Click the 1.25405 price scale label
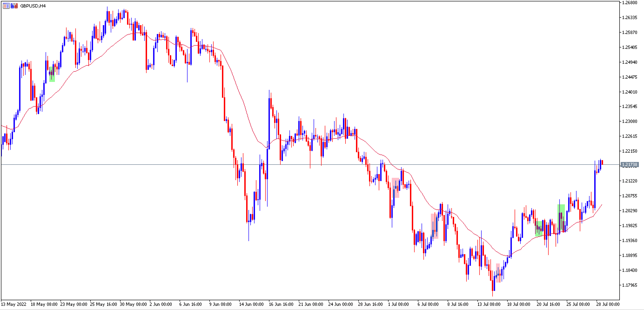This screenshot has width=644, height=310. [x=630, y=47]
